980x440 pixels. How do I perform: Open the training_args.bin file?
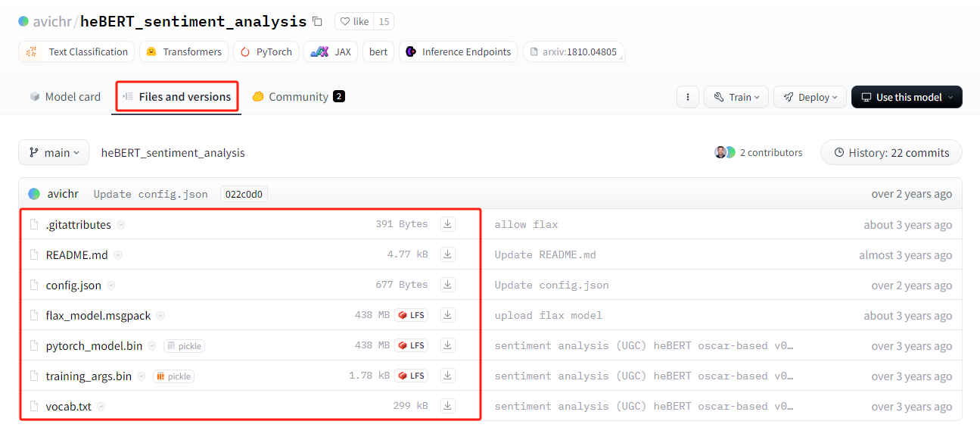click(89, 376)
